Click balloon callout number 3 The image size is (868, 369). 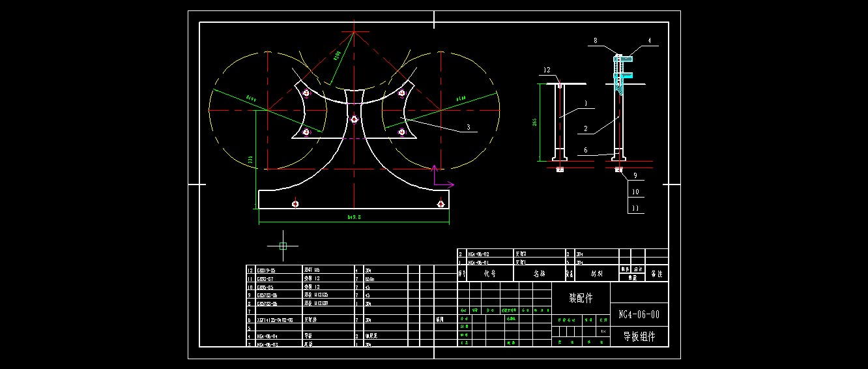click(x=468, y=128)
